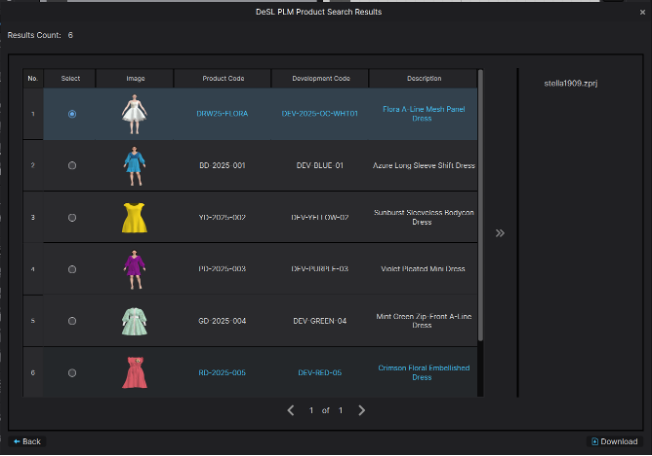Click the red Crimson dress thumbnail

(135, 372)
